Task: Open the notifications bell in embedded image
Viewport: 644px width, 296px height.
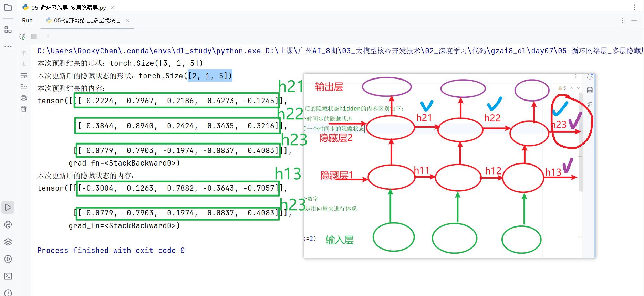Action: (x=590, y=76)
